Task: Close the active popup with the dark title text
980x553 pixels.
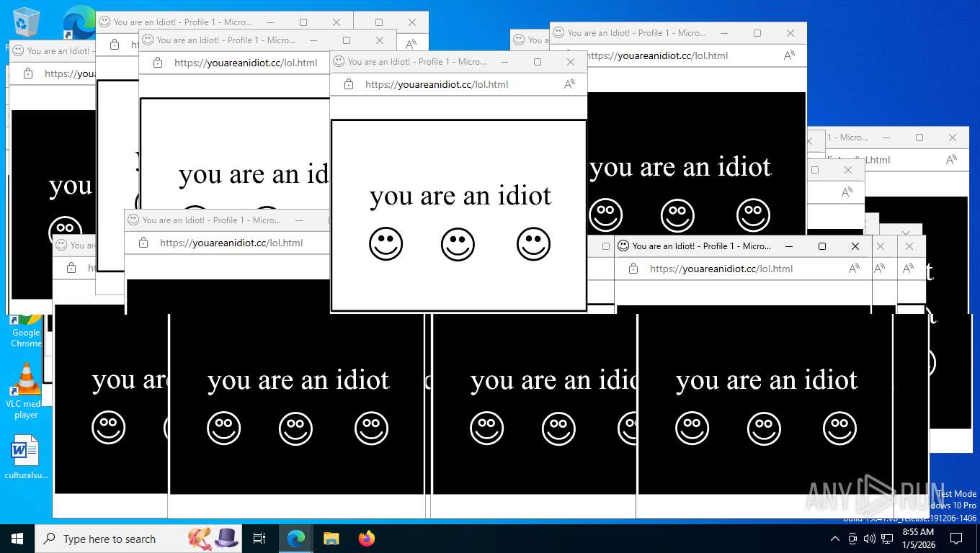Action: [855, 246]
